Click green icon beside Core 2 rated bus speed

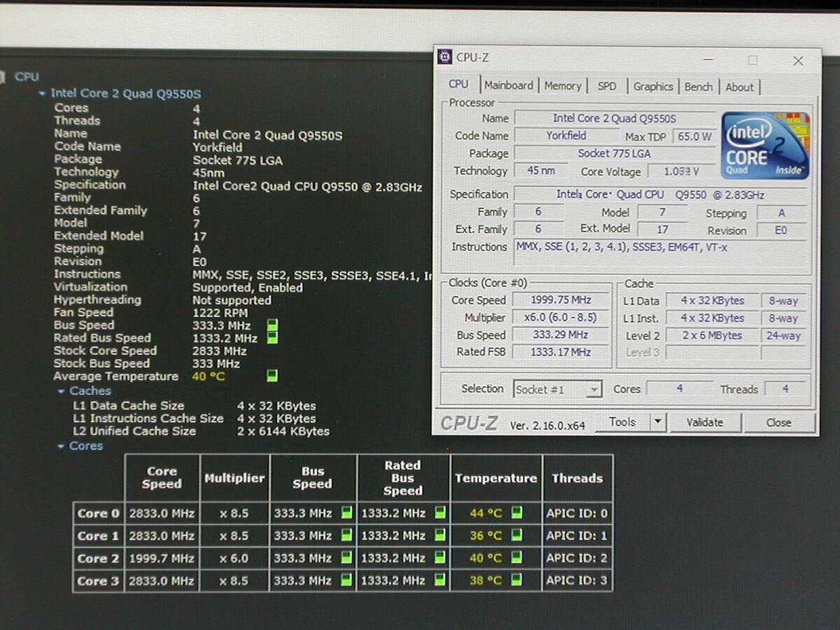(x=440, y=558)
